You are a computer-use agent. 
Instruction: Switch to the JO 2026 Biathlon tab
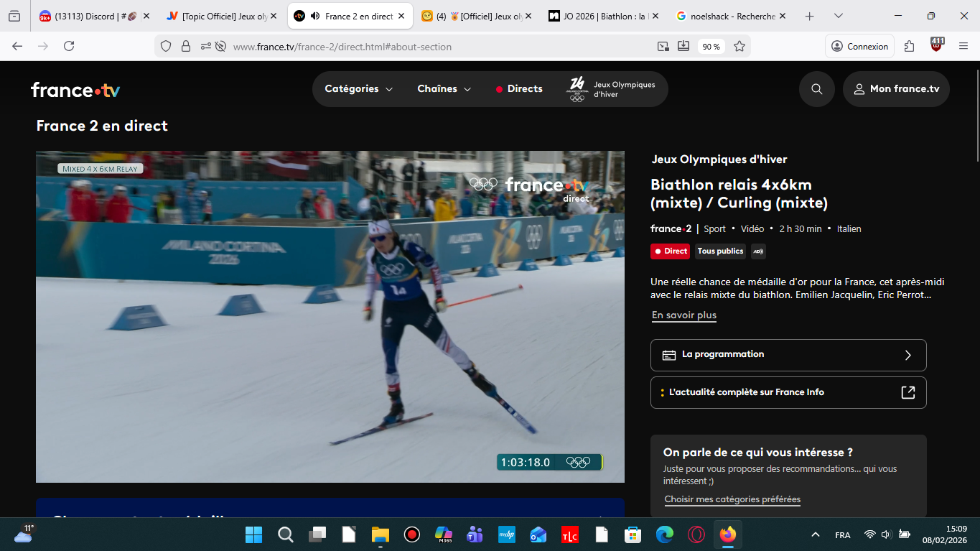point(605,16)
